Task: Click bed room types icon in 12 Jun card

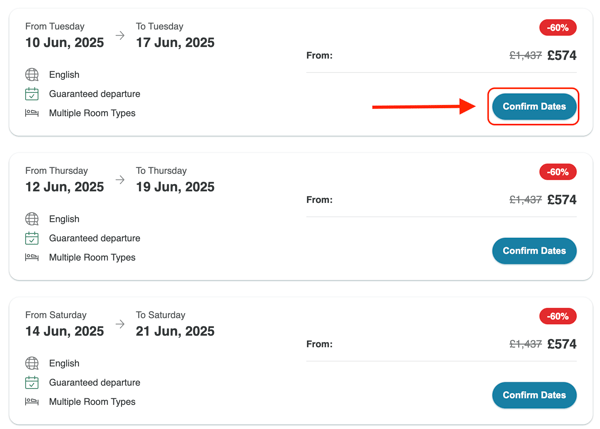Action: coord(32,257)
